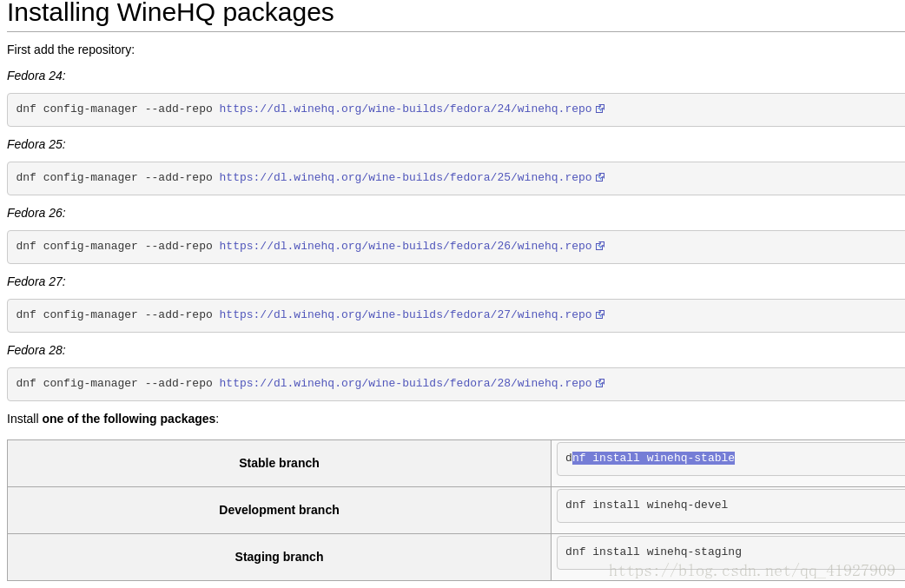
Task: Click 'one of the following packages' bold text
Action: click(x=129, y=419)
